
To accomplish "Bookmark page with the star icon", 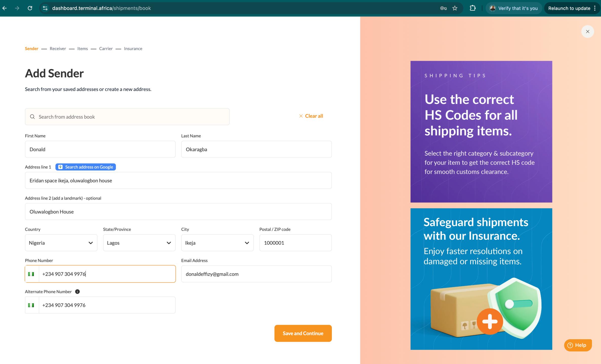I will point(455,8).
